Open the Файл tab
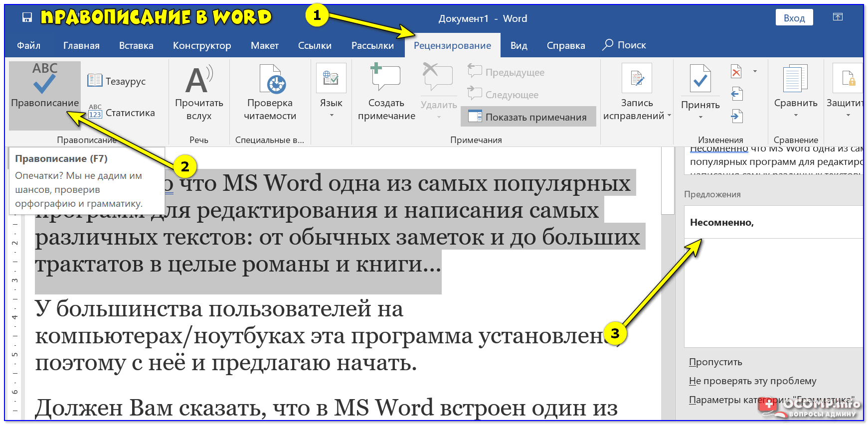 28,45
